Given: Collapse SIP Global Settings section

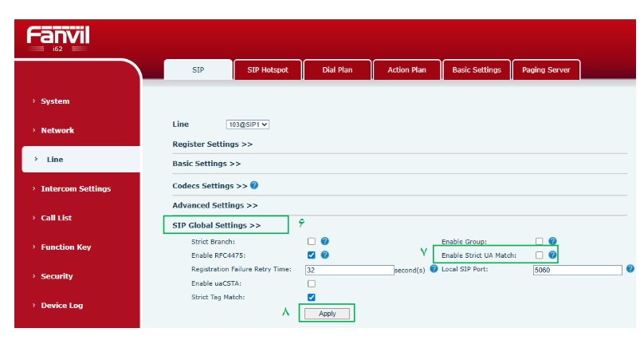Looking at the screenshot, I should tap(217, 225).
